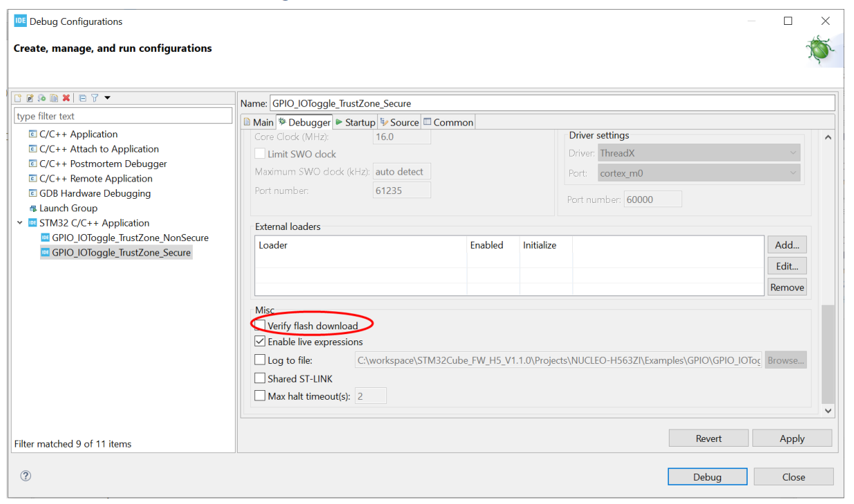Duplicate the selected launch configuration
Screen dimensions: 854x504
click(x=54, y=98)
